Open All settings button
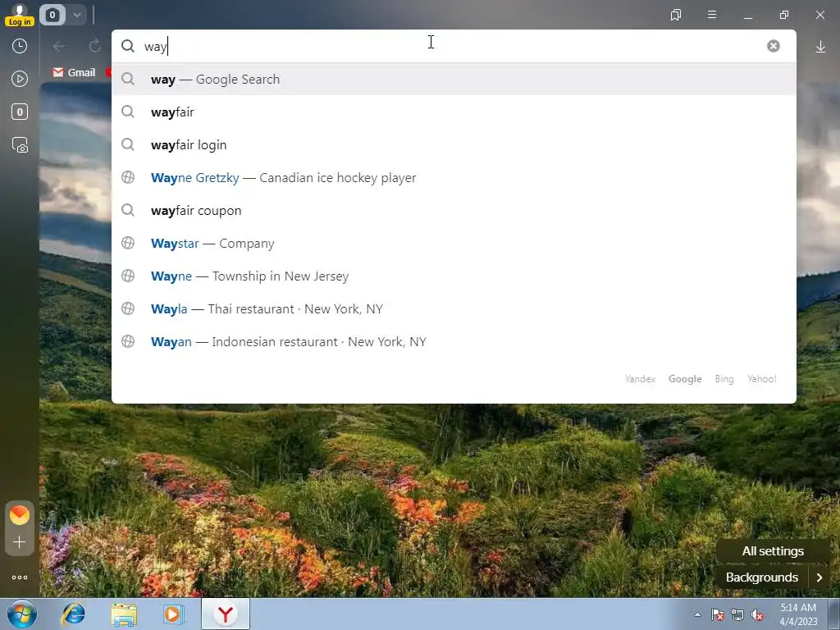This screenshot has width=840, height=630. pos(773,550)
